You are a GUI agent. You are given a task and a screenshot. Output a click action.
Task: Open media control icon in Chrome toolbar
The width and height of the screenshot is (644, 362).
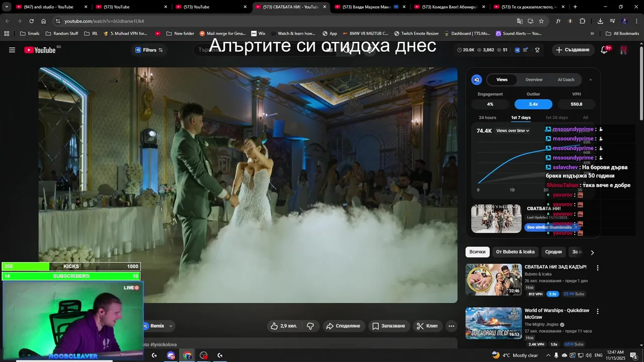tap(612, 21)
